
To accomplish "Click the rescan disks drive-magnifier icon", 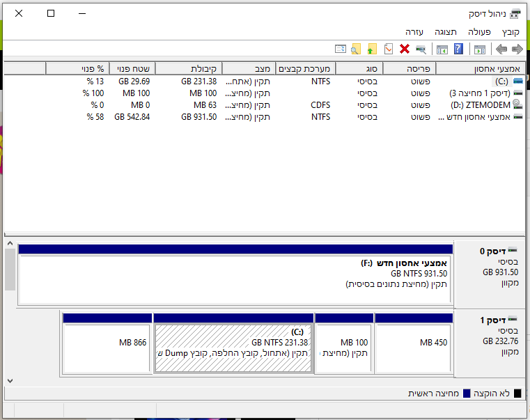I will [x=421, y=49].
